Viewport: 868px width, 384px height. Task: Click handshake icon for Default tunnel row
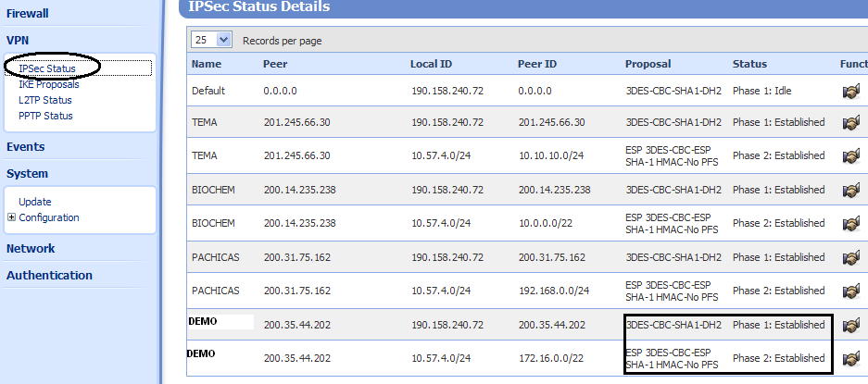[850, 92]
